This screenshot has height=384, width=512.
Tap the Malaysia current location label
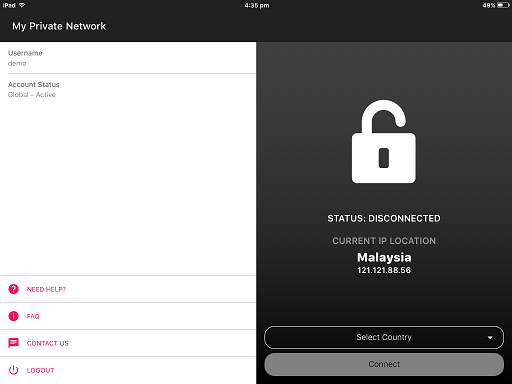point(384,257)
